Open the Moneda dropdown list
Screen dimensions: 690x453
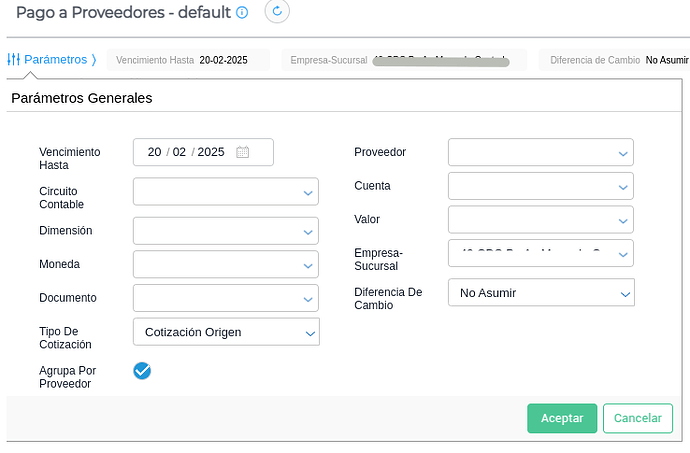tap(225, 265)
